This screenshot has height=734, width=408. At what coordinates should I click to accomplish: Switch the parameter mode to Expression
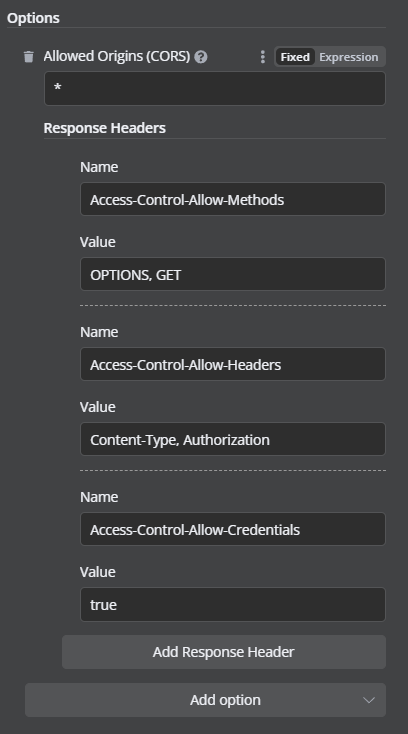point(349,57)
